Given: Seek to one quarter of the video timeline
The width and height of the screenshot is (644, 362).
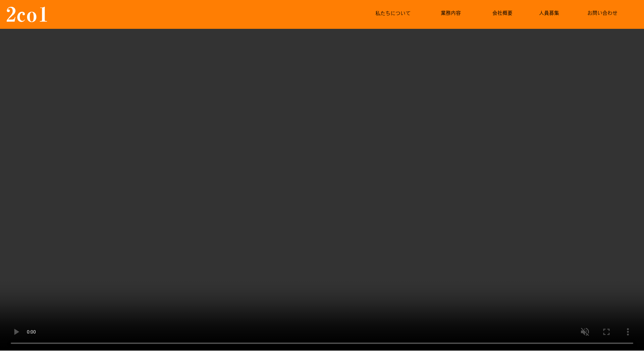Looking at the screenshot, I should [166, 343].
